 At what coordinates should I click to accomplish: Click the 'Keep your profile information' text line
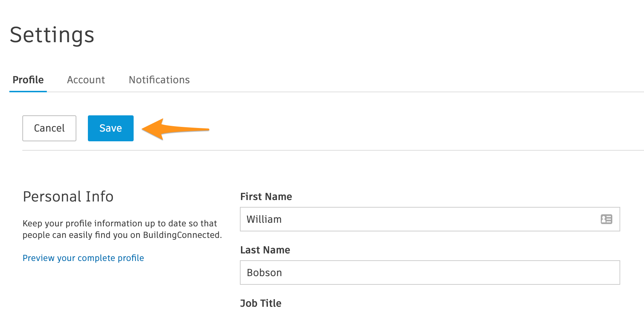[120, 223]
